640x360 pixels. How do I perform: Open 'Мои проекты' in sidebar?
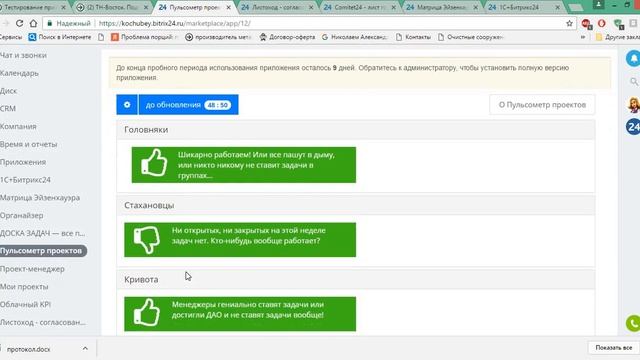click(24, 287)
